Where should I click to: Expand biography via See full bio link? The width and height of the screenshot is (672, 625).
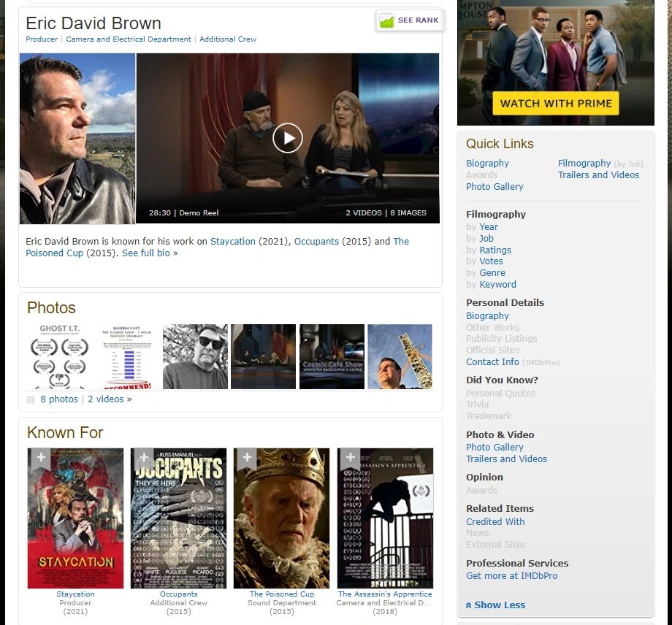click(150, 253)
